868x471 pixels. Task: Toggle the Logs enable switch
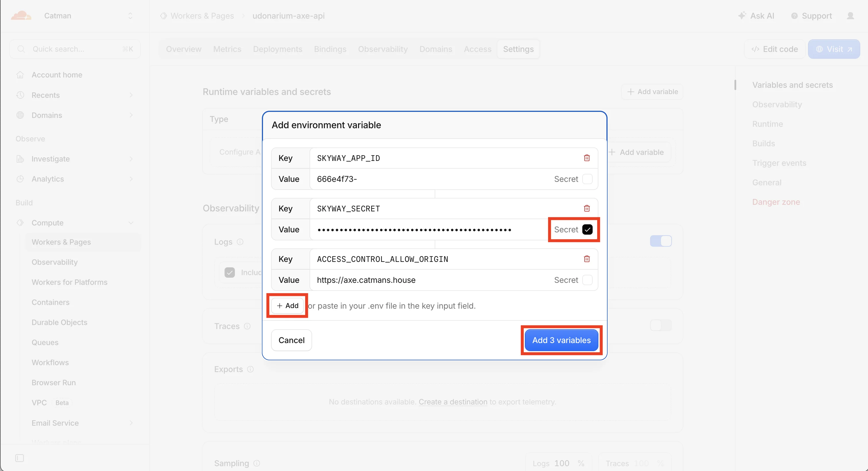coord(661,241)
